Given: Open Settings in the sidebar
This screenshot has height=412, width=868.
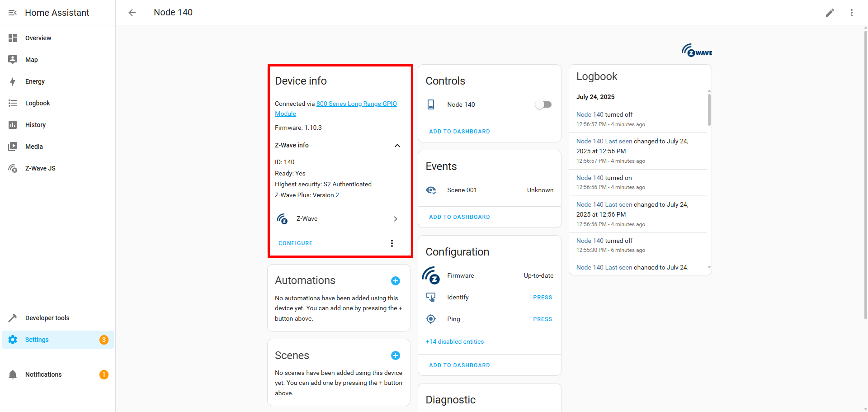Looking at the screenshot, I should coord(58,340).
